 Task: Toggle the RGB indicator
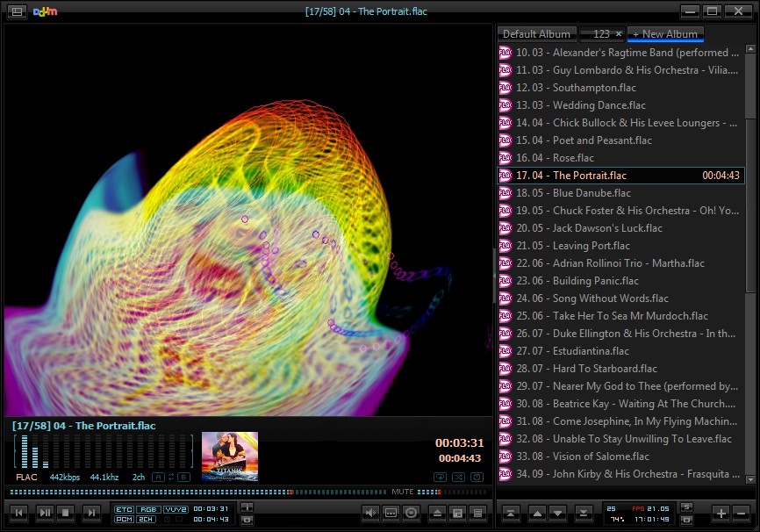[148, 509]
